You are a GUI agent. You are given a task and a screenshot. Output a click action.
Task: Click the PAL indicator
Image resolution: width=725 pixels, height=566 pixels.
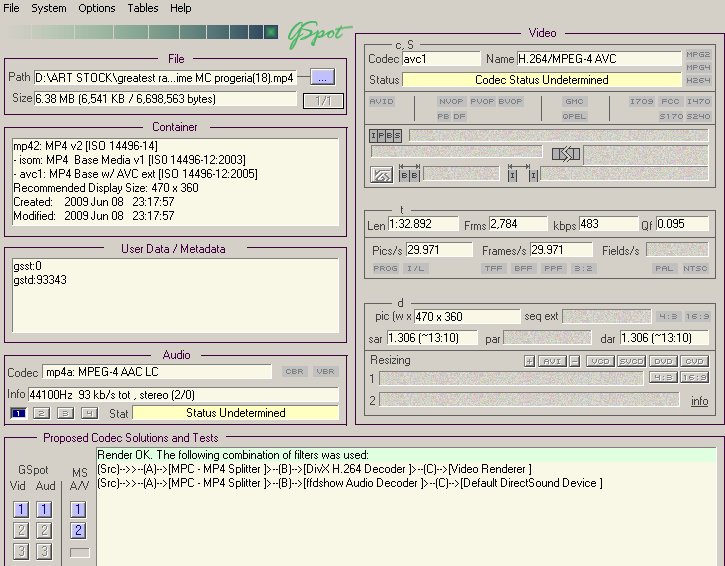(664, 269)
